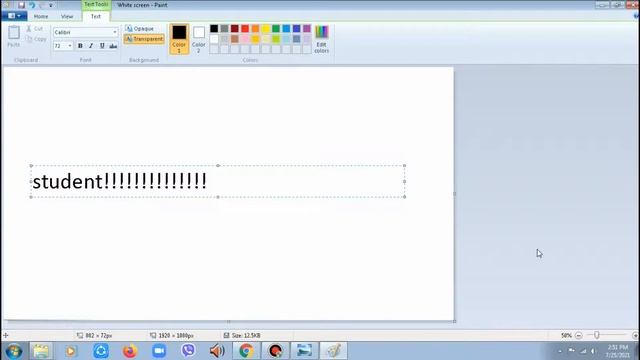This screenshot has height=360, width=640.
Task: Set background to Opaque
Action: click(140, 29)
